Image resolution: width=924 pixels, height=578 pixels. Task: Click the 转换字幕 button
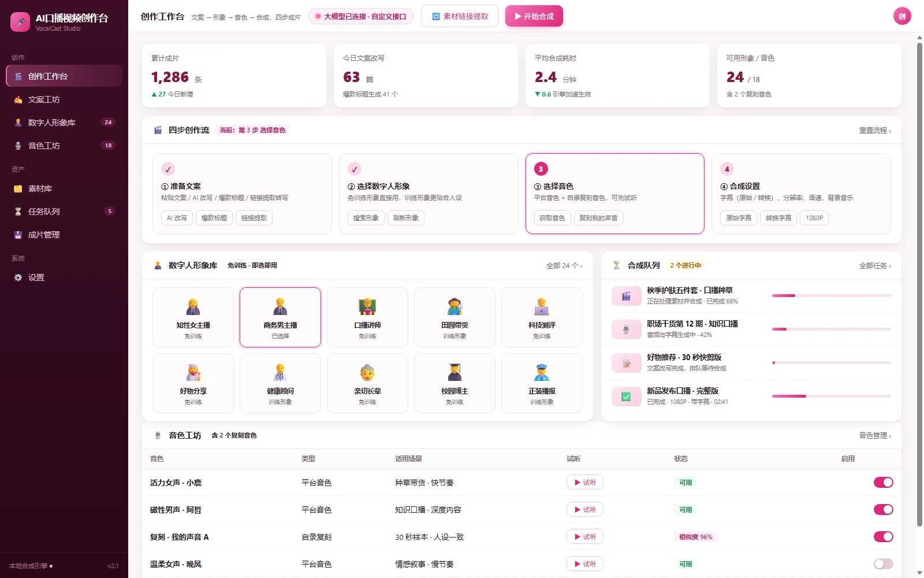778,218
